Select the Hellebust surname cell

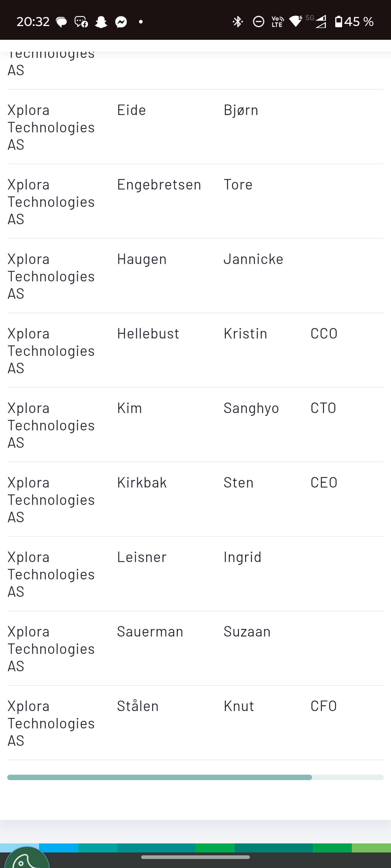(x=148, y=333)
